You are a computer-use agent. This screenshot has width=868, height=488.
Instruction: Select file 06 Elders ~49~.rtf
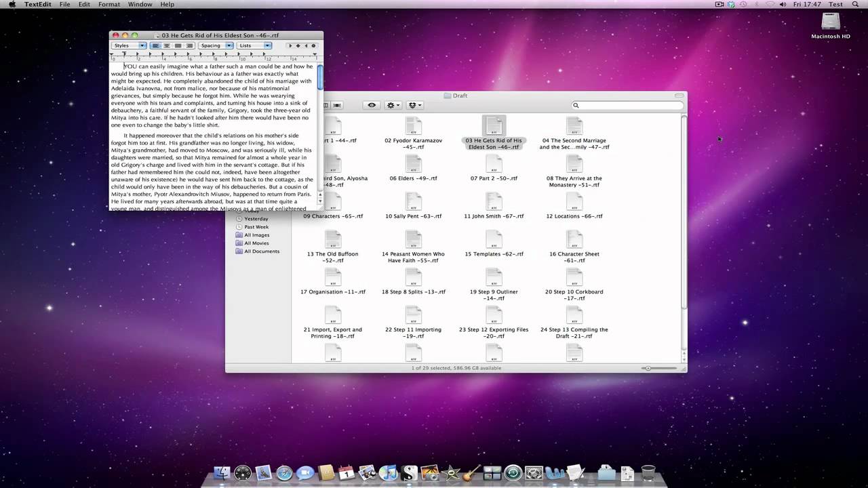click(x=413, y=168)
